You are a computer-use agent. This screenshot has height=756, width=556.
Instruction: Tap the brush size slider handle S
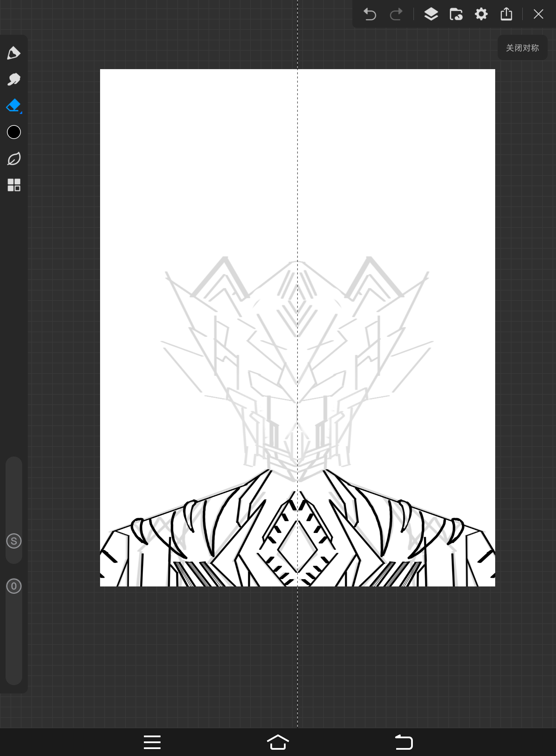[14, 541]
